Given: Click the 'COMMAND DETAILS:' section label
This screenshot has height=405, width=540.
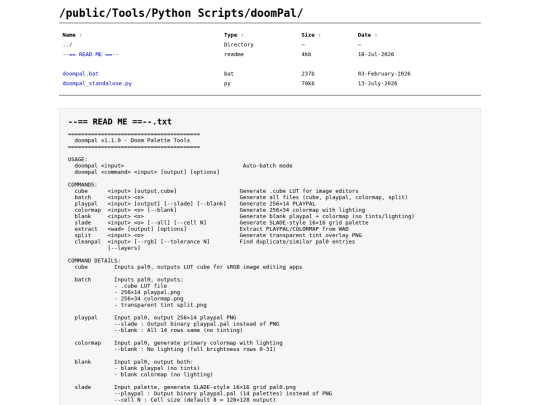Looking at the screenshot, I should pyautogui.click(x=94, y=261).
